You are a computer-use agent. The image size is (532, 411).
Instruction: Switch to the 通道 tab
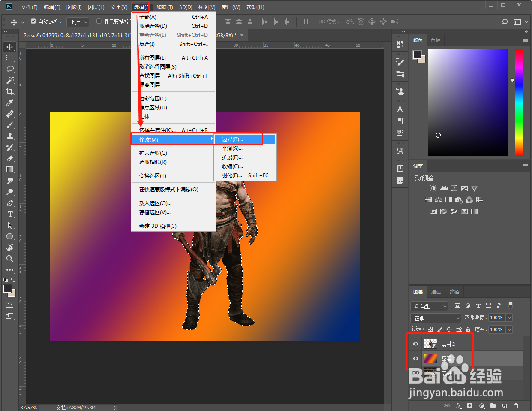tap(436, 292)
